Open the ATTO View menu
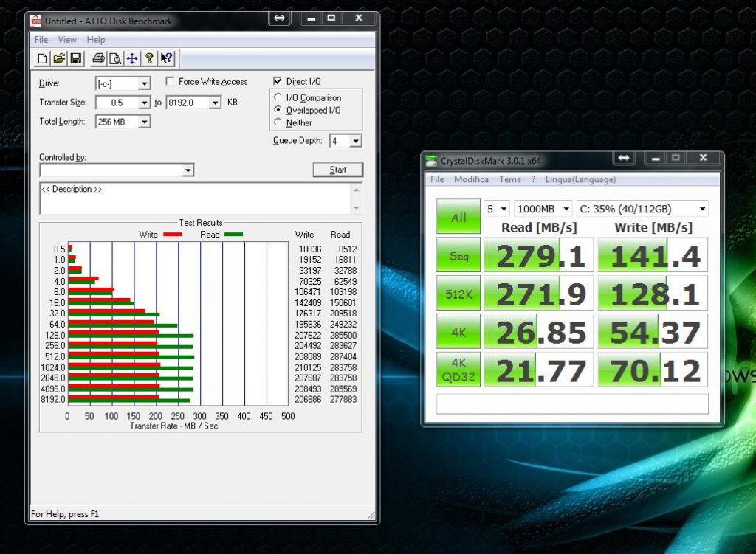 67,40
